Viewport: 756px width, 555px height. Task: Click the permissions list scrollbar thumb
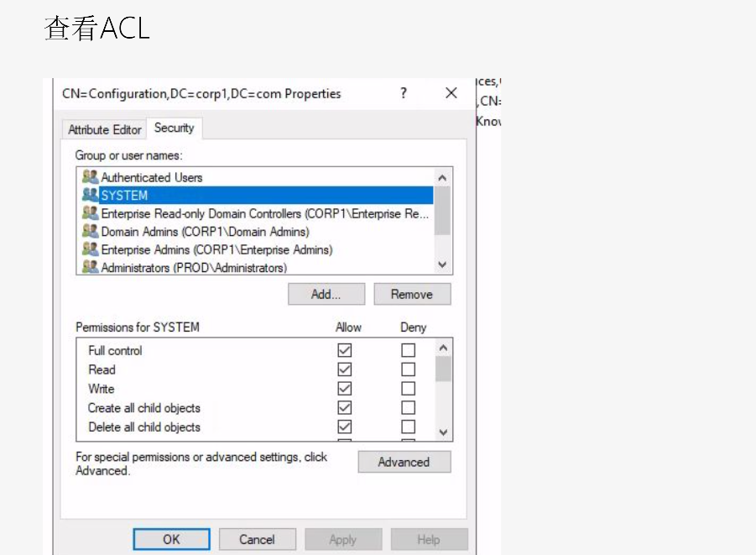444,369
